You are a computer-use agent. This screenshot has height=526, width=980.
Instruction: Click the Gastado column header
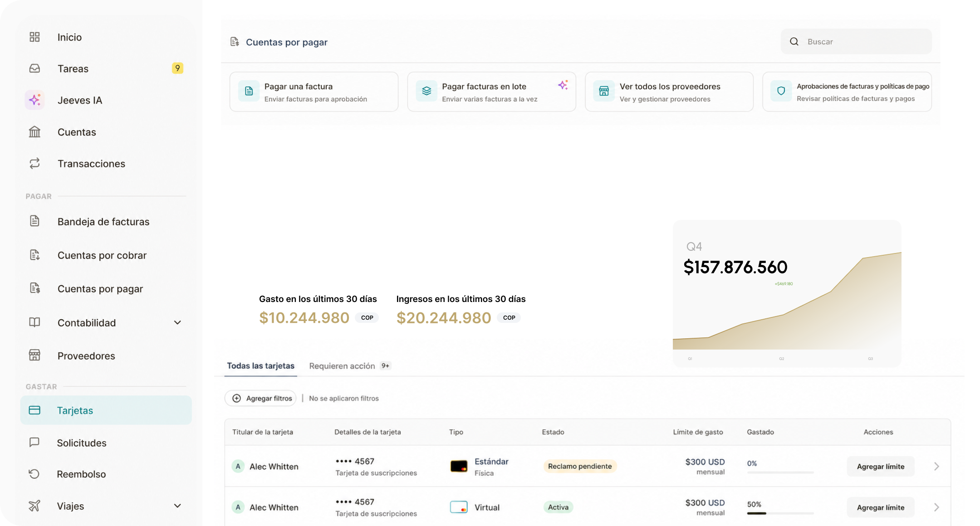760,432
